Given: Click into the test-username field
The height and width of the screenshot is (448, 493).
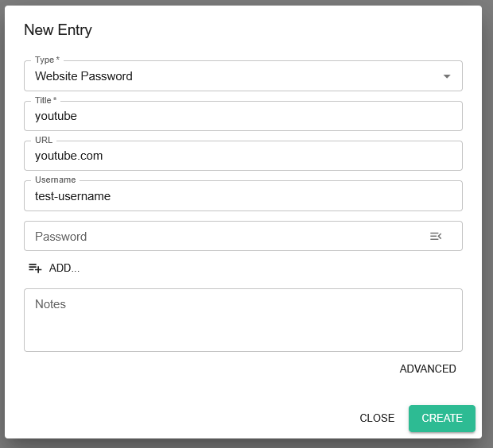Looking at the screenshot, I should click(x=243, y=195).
